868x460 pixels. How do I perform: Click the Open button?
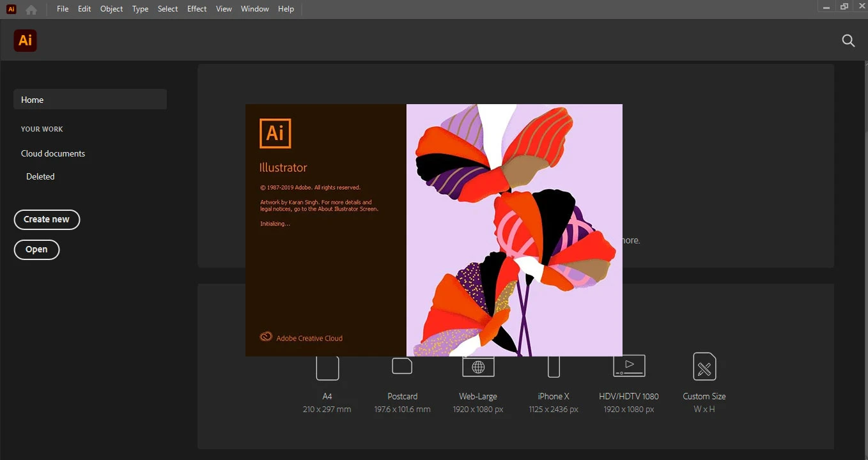(36, 249)
